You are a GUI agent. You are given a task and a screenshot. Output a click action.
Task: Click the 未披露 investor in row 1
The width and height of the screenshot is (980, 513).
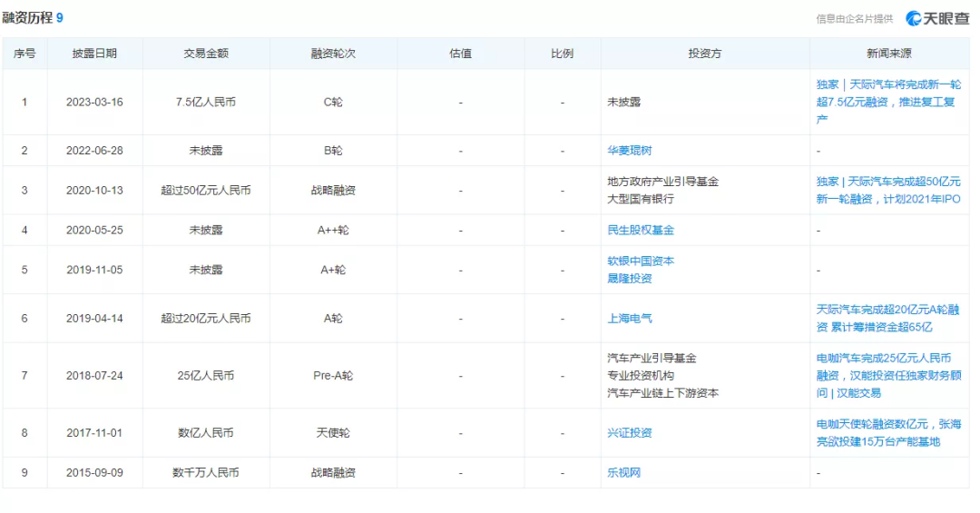click(x=623, y=102)
